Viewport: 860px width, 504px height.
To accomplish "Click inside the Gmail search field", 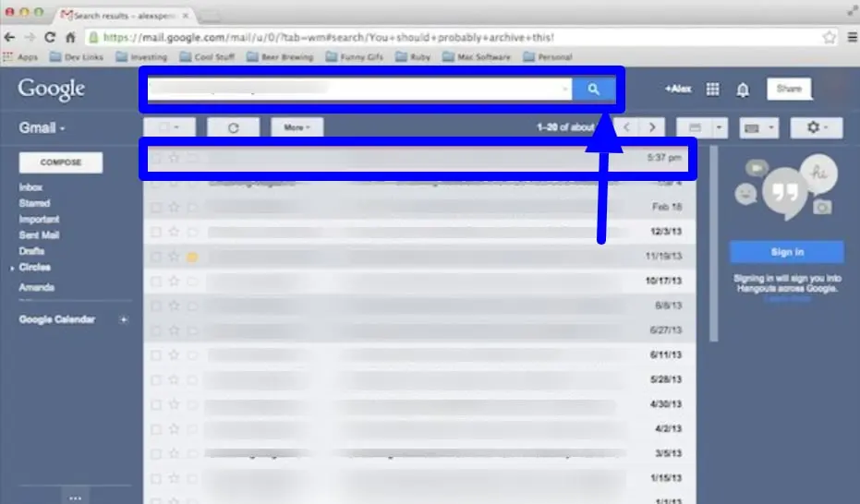I will pos(360,89).
